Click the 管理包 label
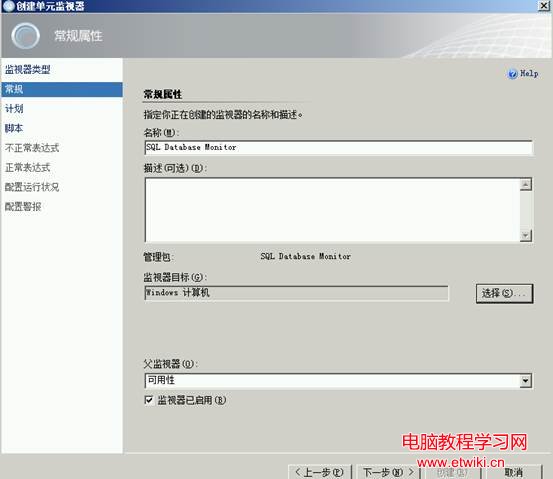This screenshot has height=479, width=553. [158, 257]
